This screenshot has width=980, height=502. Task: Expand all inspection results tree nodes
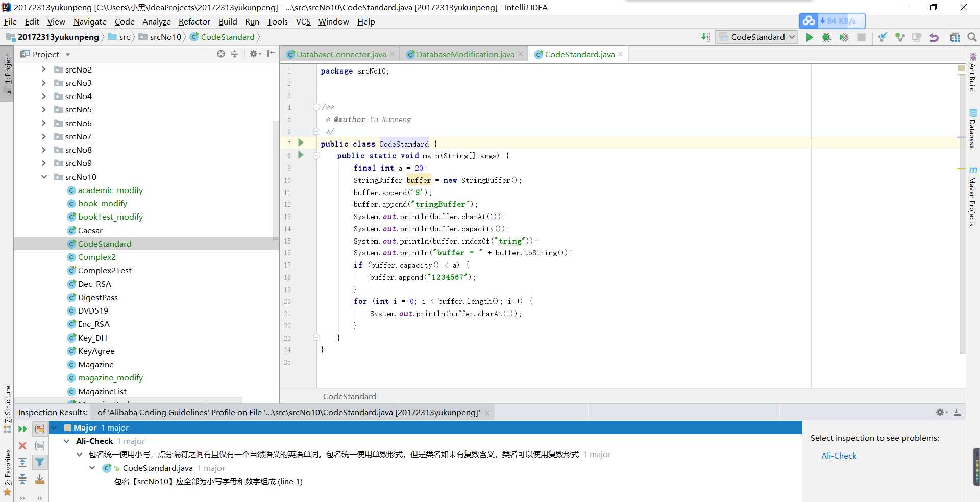[22, 462]
